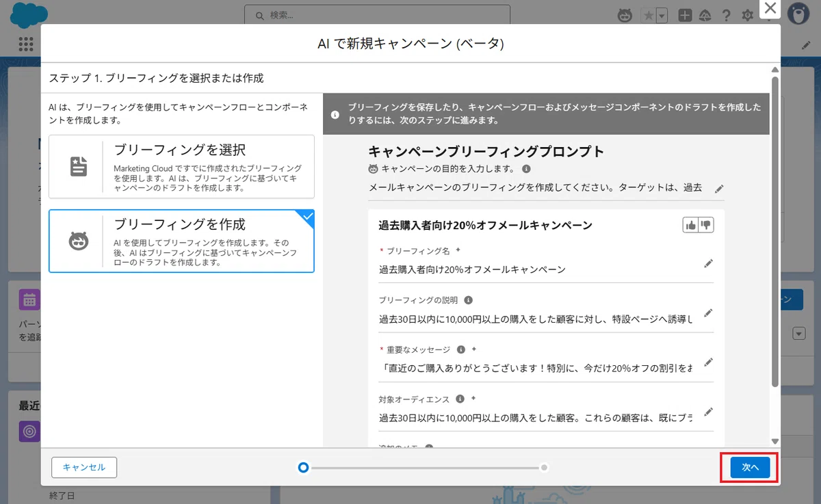Screen dimensions: 821x504
Task: Open the App Launcher nine-dot grid
Action: (26, 44)
